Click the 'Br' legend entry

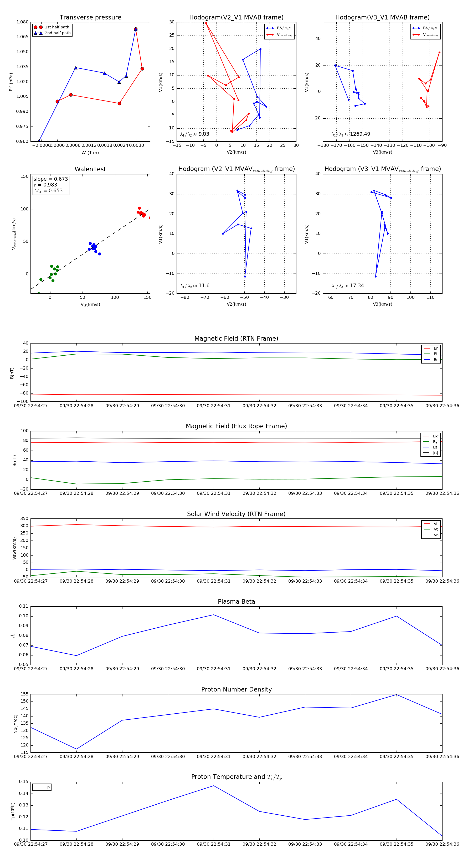coord(431,349)
